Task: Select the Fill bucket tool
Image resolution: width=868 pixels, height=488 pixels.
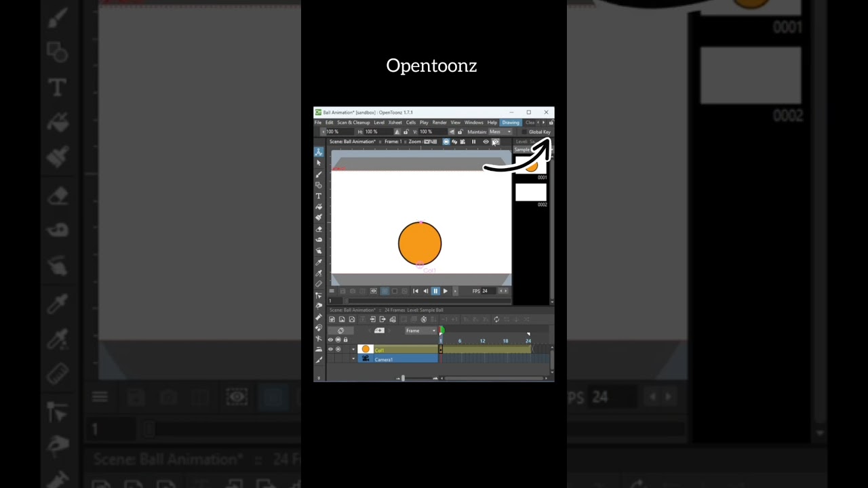Action: pos(319,207)
